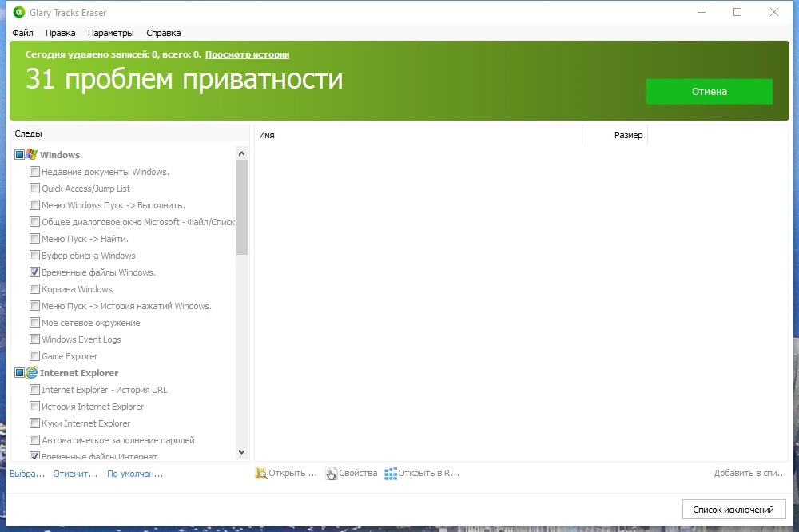Click the tree scrollbar down arrow

point(241,452)
